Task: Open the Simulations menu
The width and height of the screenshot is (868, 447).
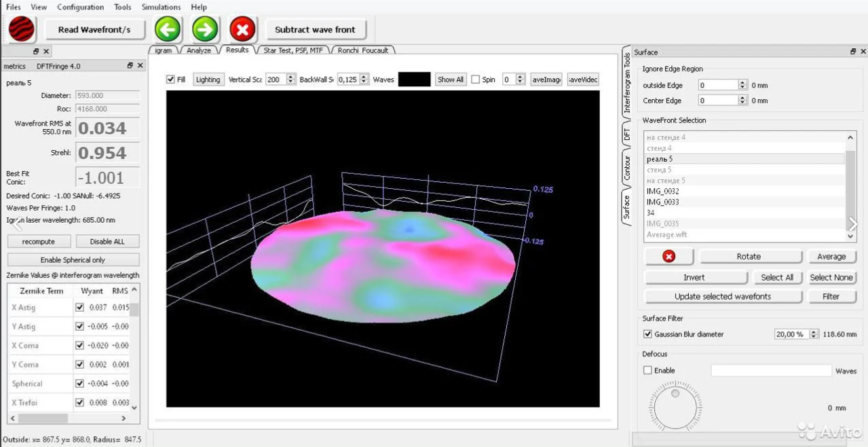Action: 162,7
